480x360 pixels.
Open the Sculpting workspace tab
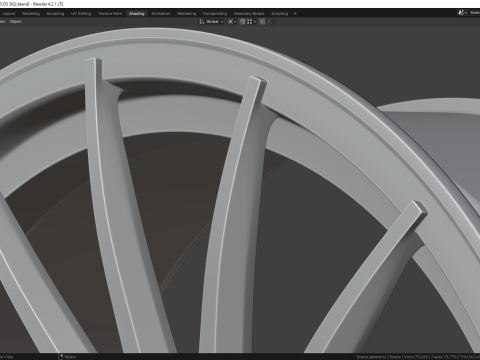tap(55, 14)
